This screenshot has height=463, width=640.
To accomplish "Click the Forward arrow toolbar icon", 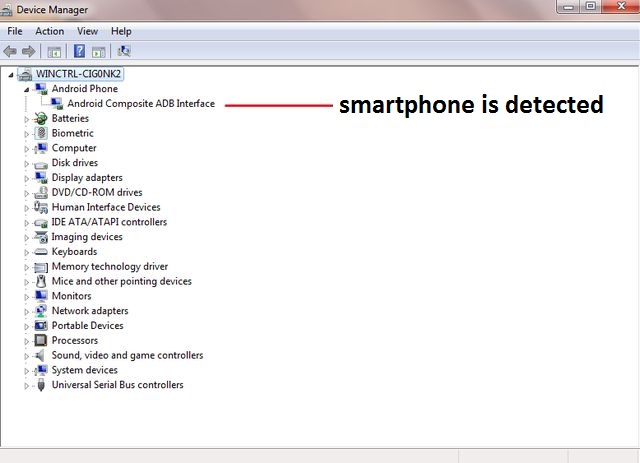I will pyautogui.click(x=28, y=51).
